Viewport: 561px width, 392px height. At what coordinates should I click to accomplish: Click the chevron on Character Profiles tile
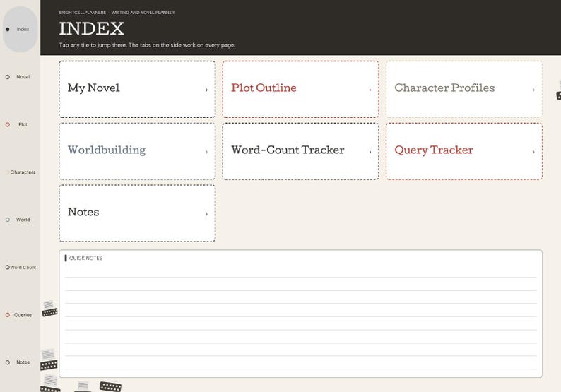pyautogui.click(x=533, y=90)
